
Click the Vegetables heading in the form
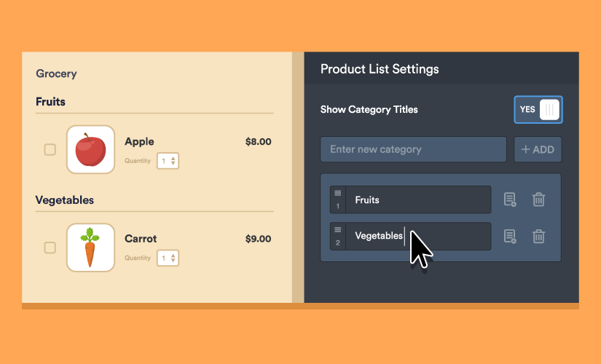pos(65,200)
